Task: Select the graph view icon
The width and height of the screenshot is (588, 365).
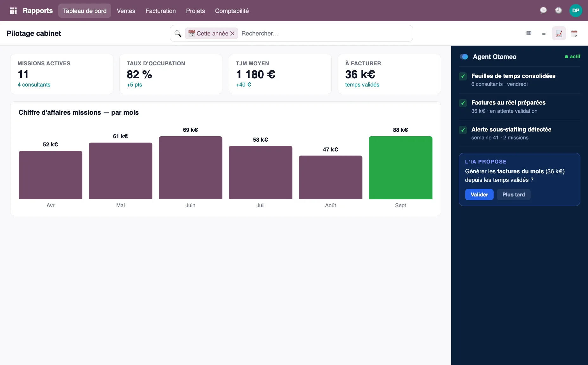Action: point(559,33)
